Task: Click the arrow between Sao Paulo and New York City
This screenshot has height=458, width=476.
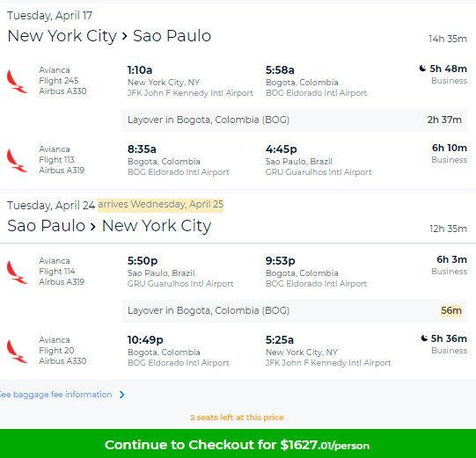Action: pyautogui.click(x=93, y=226)
